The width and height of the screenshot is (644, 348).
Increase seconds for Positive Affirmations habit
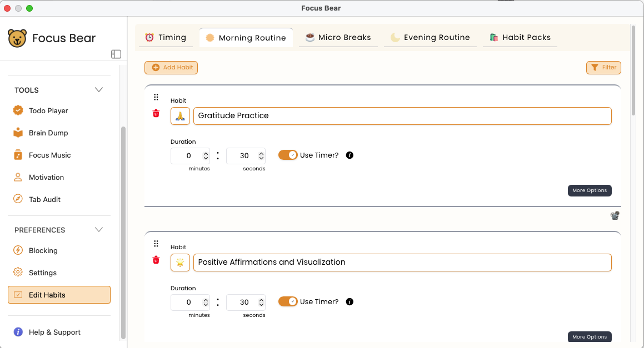point(261,300)
